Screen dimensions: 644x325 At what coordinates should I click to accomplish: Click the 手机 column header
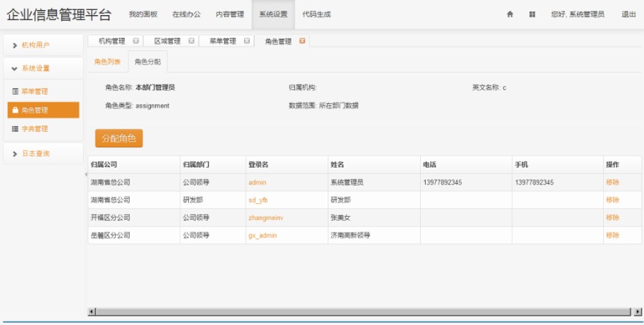(x=557, y=165)
